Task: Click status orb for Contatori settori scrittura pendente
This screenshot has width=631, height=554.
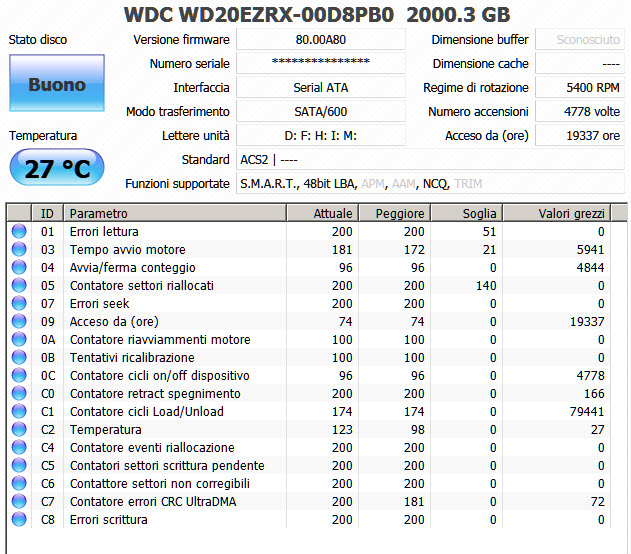Action: (x=19, y=465)
